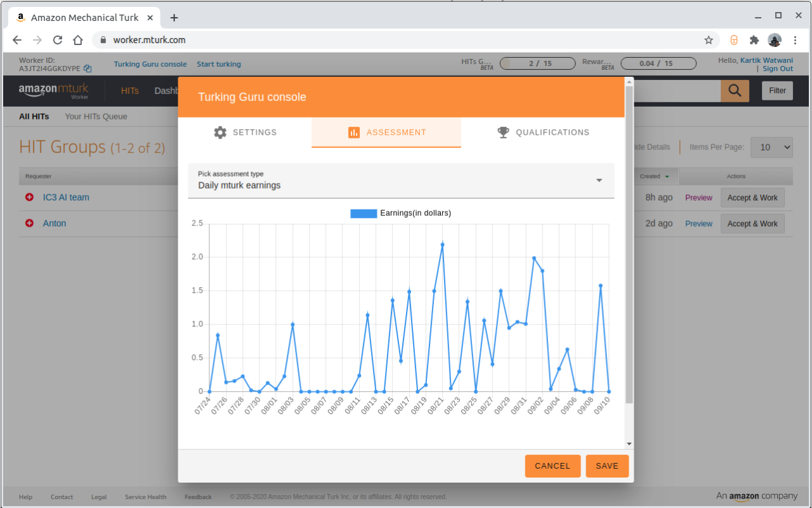Click the console scrollbar up arrow
The height and width of the screenshot is (508, 812).
pyautogui.click(x=629, y=81)
